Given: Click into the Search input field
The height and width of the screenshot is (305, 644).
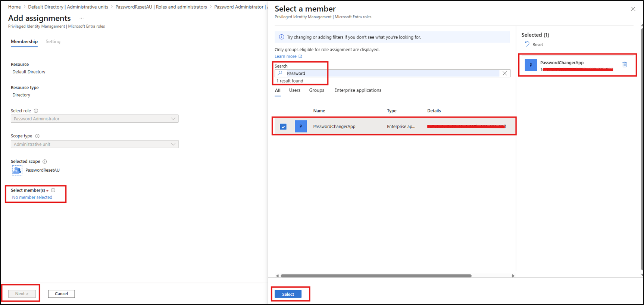Looking at the screenshot, I should click(393, 73).
